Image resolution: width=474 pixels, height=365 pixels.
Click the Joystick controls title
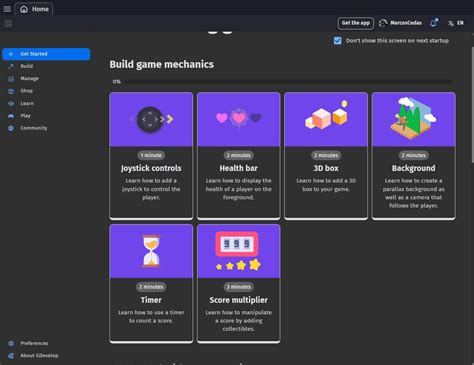151,168
